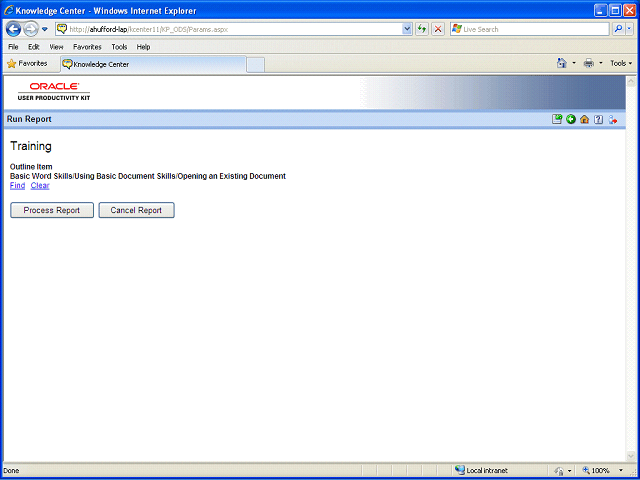Expand the Home icon dropdown arrow
640x480 pixels.
pos(573,63)
